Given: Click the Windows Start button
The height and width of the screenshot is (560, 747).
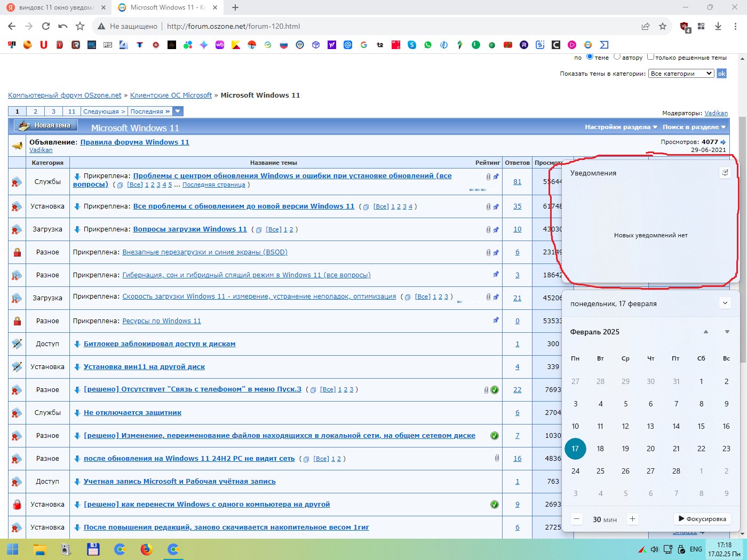Looking at the screenshot, I should [13, 549].
